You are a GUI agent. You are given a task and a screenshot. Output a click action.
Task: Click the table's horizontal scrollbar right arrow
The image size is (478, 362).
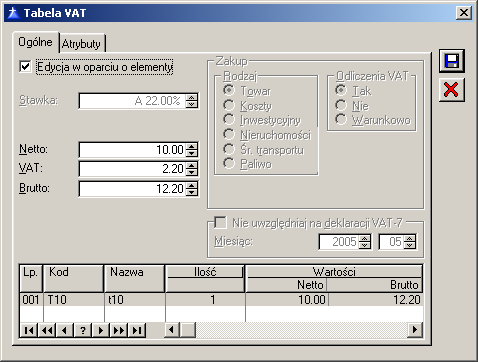pyautogui.click(x=415, y=330)
